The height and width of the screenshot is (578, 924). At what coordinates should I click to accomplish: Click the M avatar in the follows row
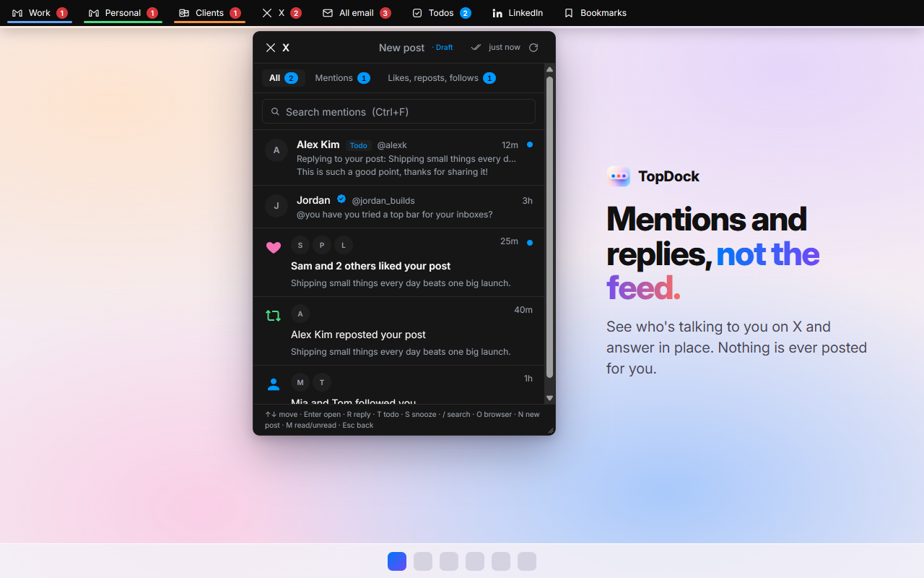click(300, 382)
